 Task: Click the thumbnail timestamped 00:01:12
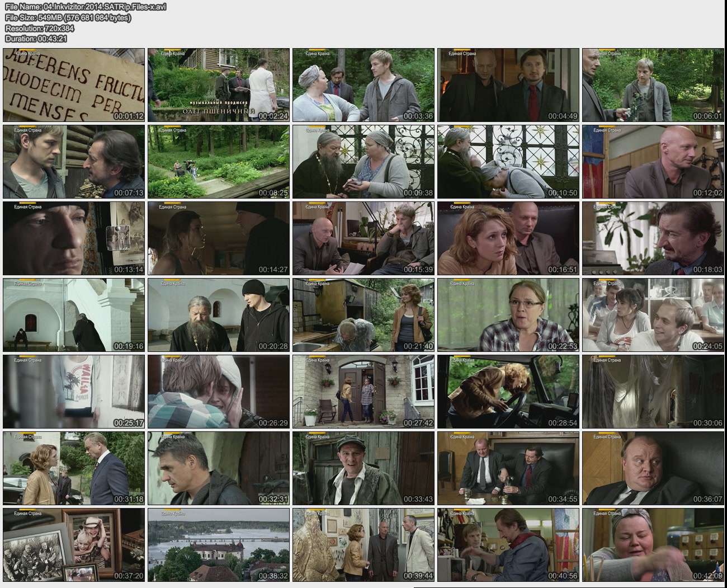pyautogui.click(x=74, y=85)
